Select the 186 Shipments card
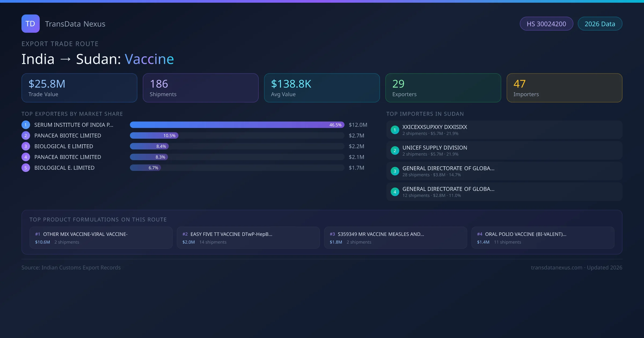Screen dimensions: 644x338 tap(200, 88)
